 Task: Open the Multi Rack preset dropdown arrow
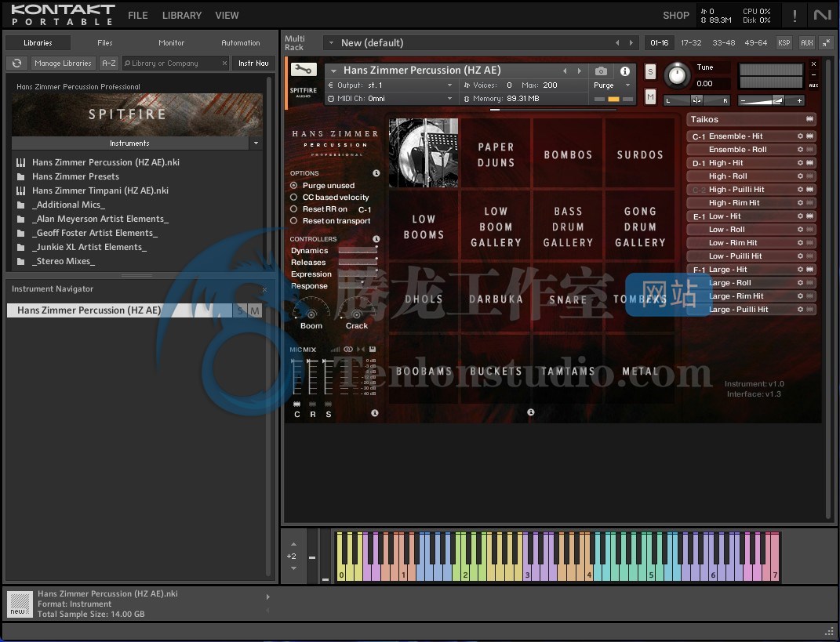tap(331, 43)
